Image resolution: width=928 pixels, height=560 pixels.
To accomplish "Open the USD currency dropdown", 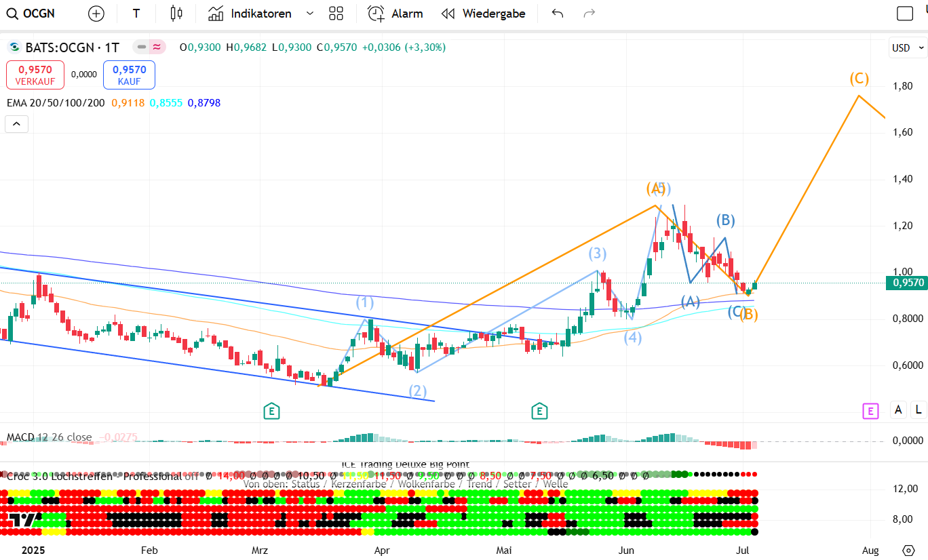I will [908, 48].
